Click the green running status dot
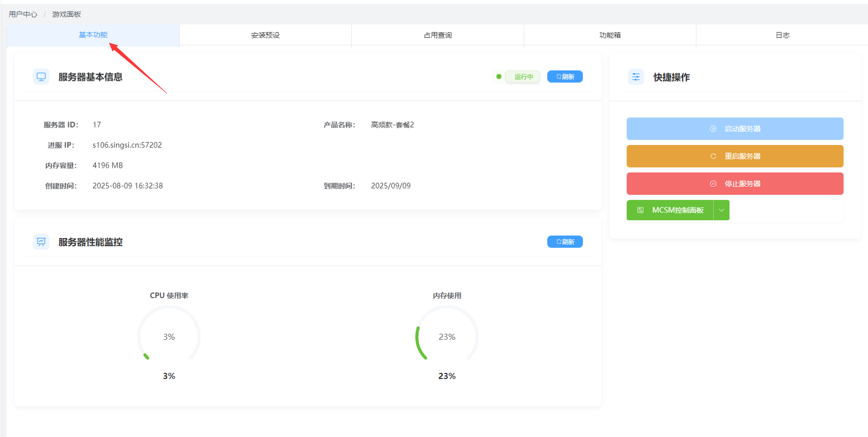Screen dimensions: 868x437 coord(499,77)
